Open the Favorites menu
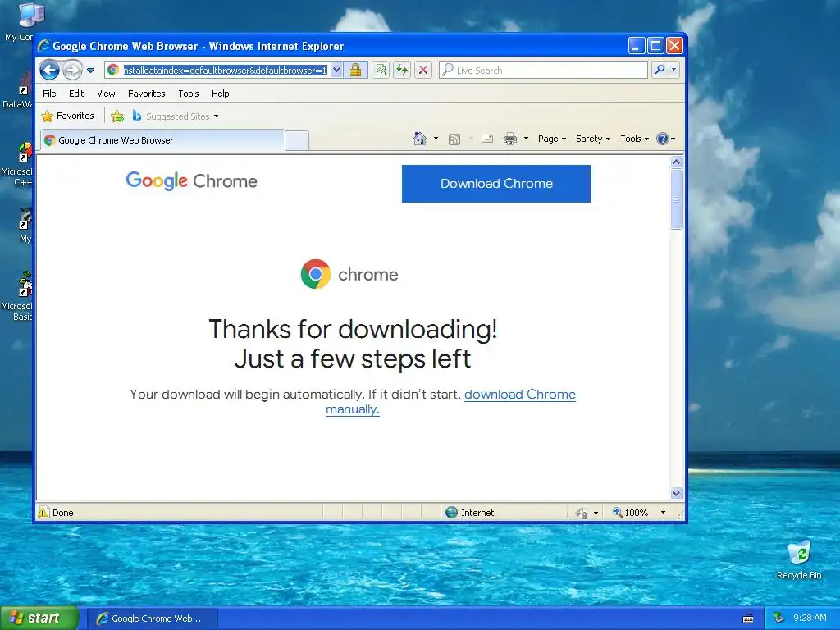This screenshot has width=840, height=630. pos(146,94)
